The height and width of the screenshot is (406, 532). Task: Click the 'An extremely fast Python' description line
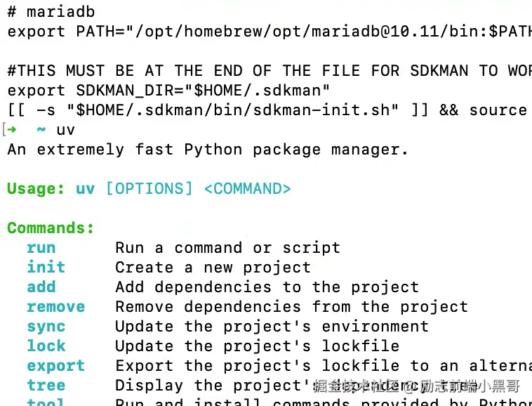(207, 150)
